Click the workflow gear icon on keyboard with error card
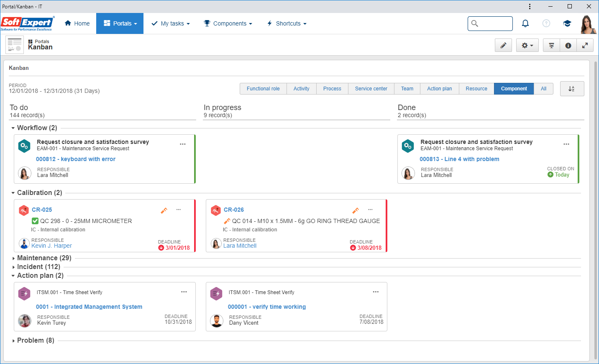The height and width of the screenshot is (364, 599). pos(24,146)
